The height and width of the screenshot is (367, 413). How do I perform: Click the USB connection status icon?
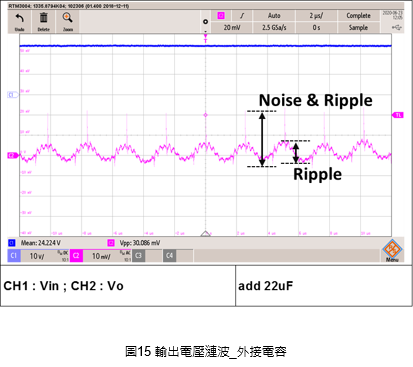(x=397, y=27)
